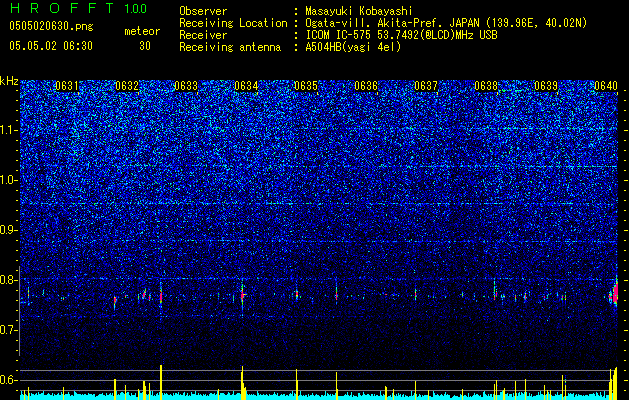Select the filename 0505020630.png
629x400 pixels.
point(51,26)
